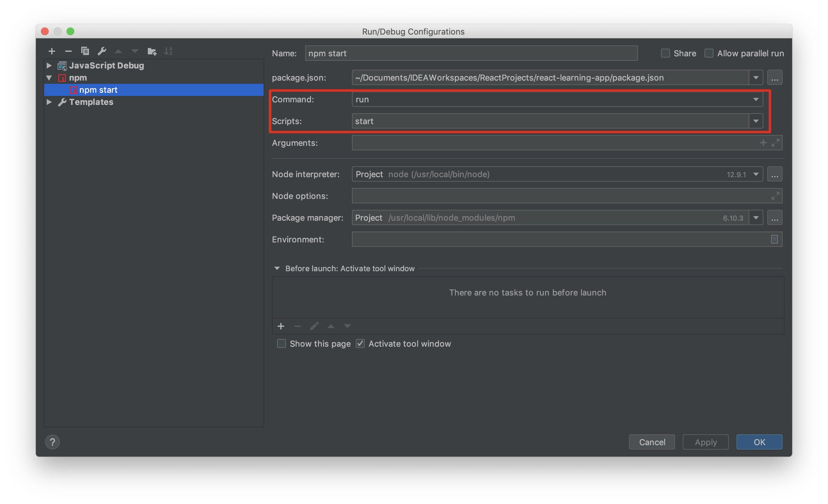Enable Allow parallel run checkbox

point(709,53)
